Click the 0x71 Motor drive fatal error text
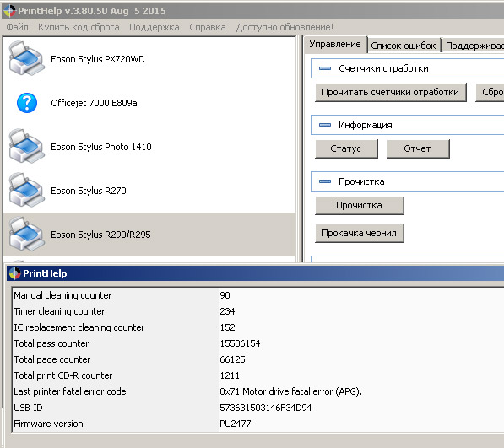Viewport: 504px width, 448px height. [291, 391]
